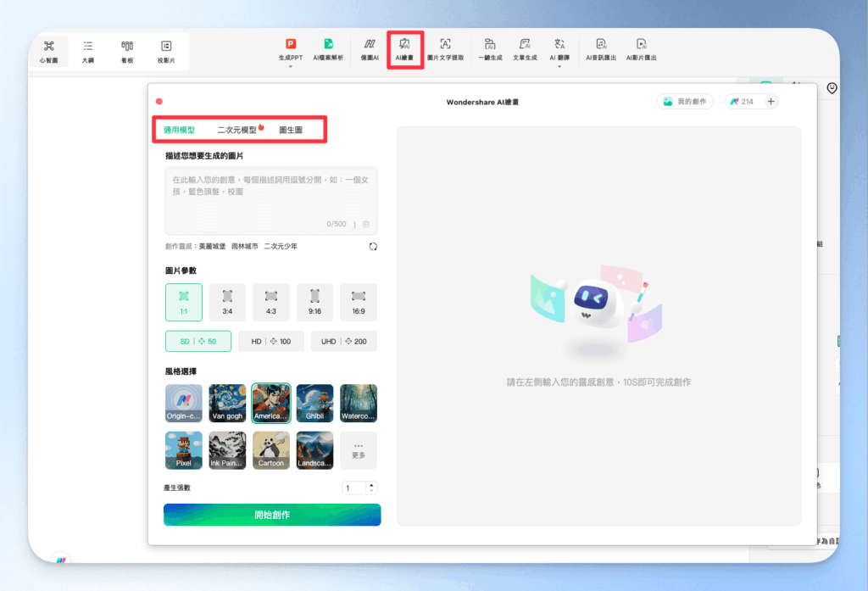Select the 3:4 aspect ratio

(227, 303)
